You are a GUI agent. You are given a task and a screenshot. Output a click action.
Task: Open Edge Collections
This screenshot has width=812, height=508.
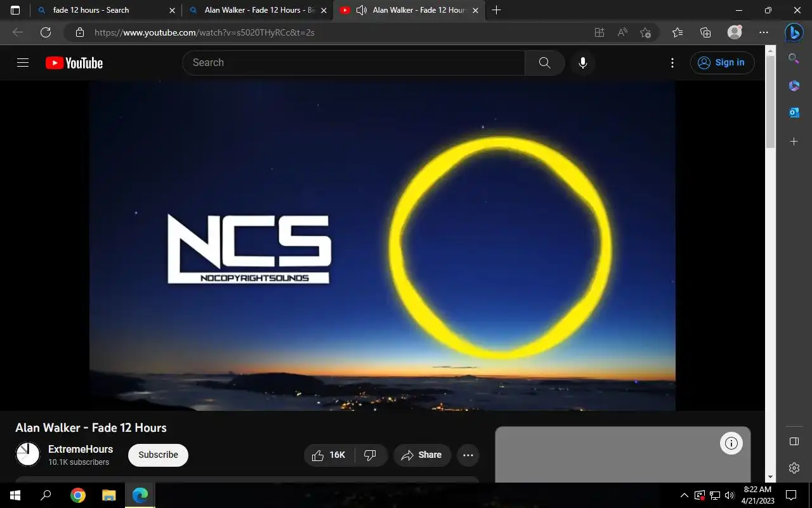(x=705, y=32)
